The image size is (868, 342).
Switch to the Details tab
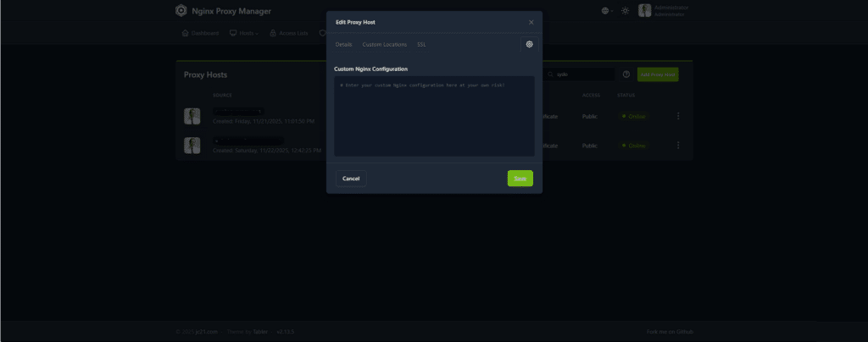click(x=343, y=44)
